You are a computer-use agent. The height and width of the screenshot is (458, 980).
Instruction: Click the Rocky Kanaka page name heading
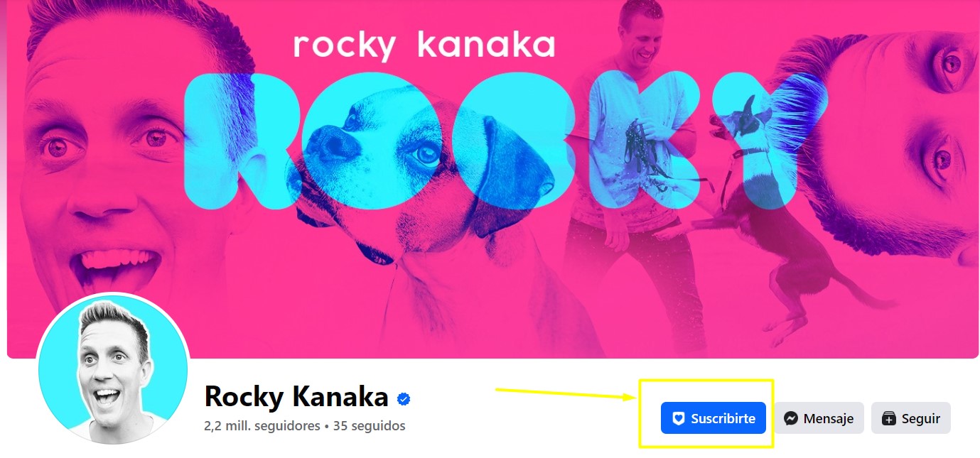(296, 397)
